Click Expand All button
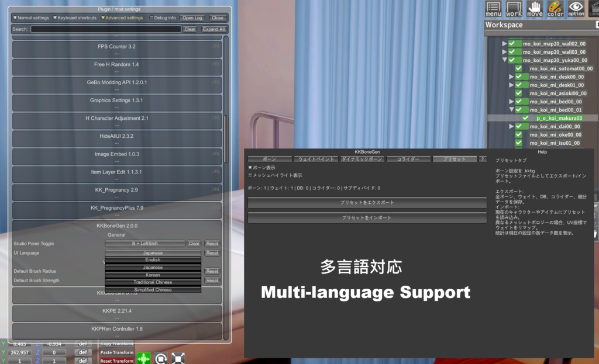Image resolution: width=599 pixels, height=364 pixels. (x=214, y=29)
